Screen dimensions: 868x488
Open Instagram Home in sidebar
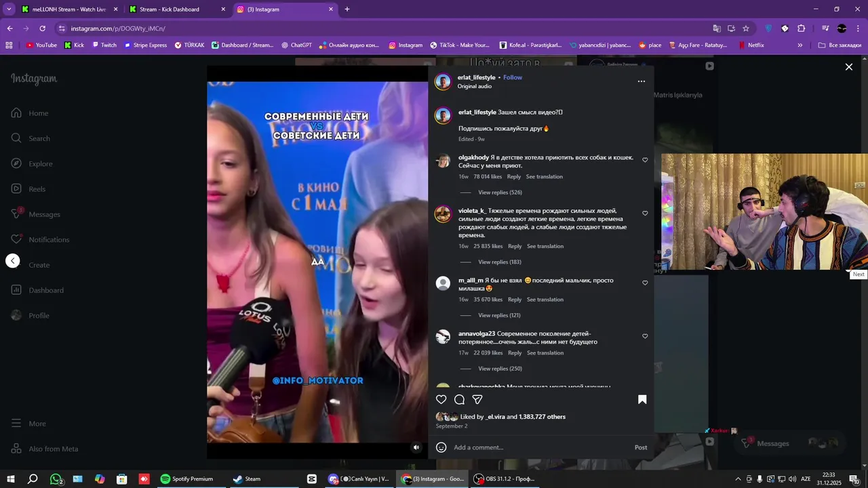pyautogui.click(x=31, y=113)
